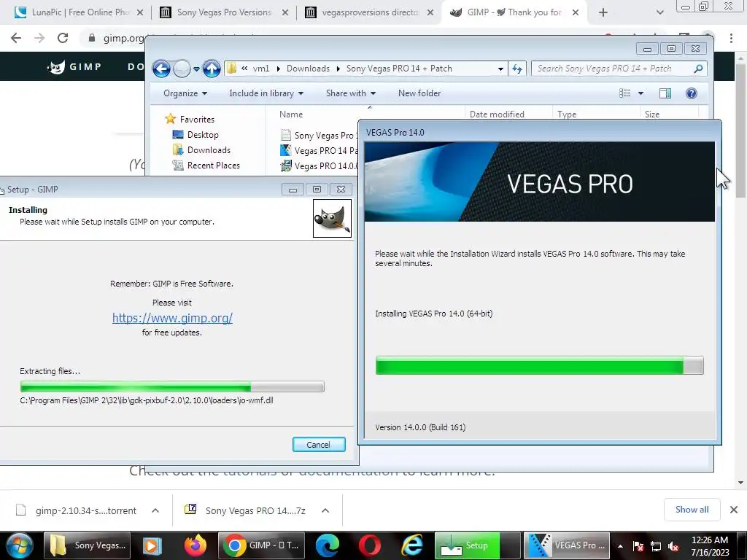Click the Explorer Up folder arrow

(x=212, y=69)
